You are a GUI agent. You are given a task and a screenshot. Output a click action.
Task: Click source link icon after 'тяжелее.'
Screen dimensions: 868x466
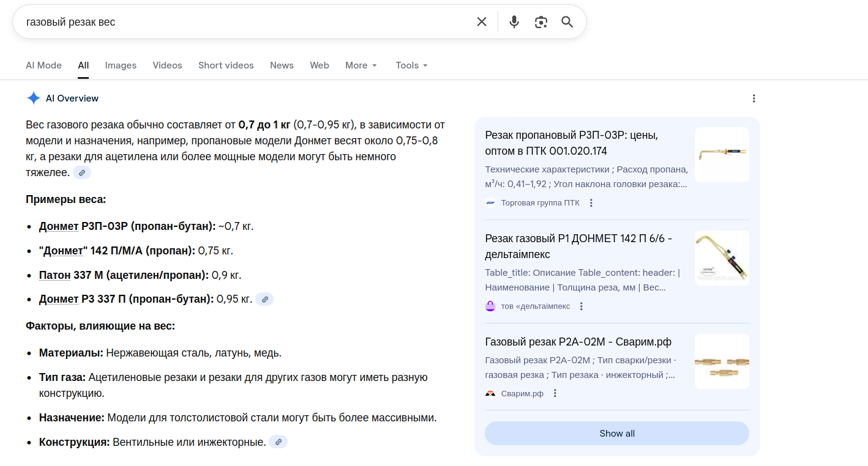[x=82, y=173]
